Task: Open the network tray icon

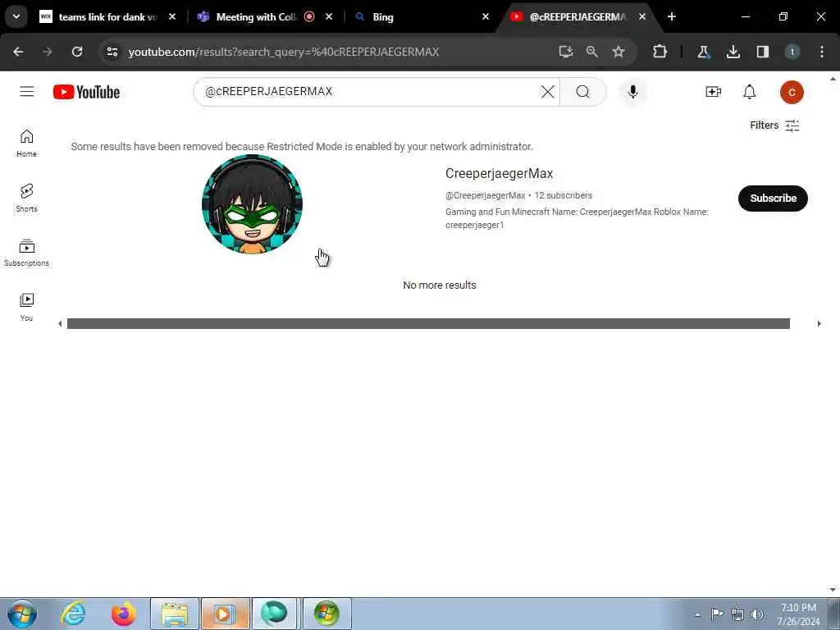Action: tap(737, 614)
